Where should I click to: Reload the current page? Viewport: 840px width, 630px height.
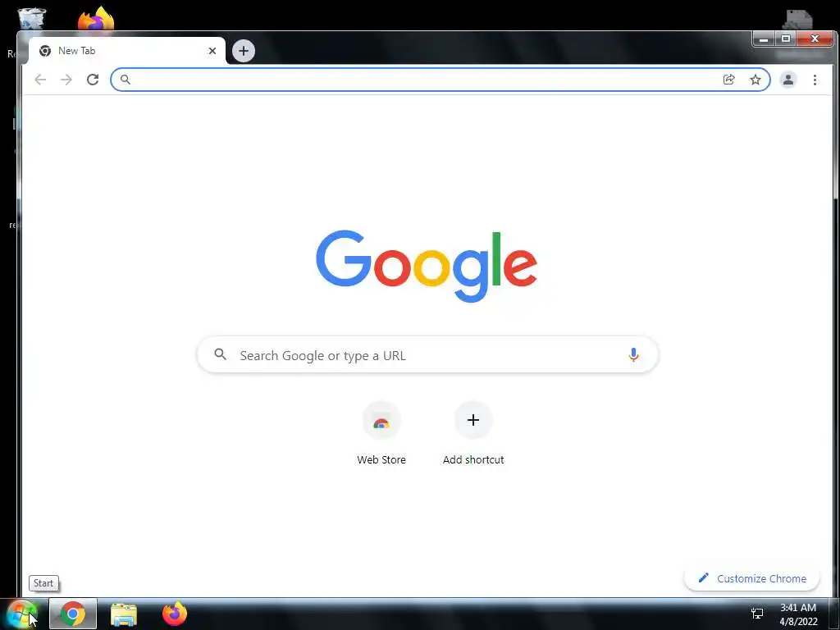point(93,80)
